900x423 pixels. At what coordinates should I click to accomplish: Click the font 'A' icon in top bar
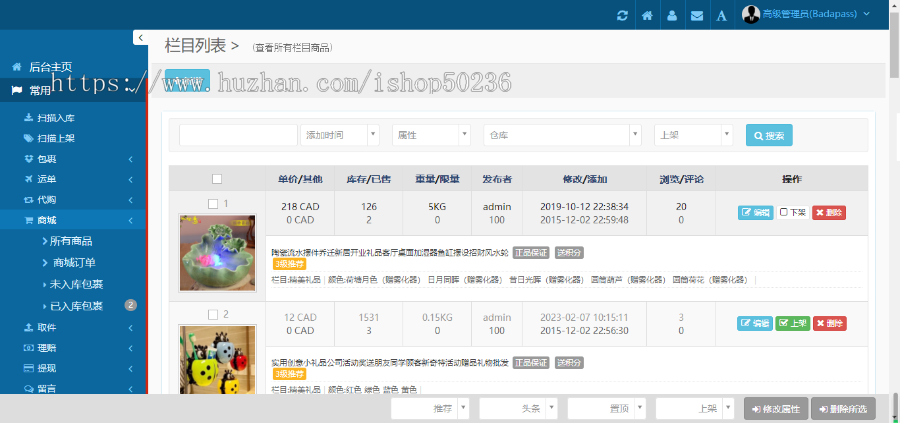click(x=721, y=15)
